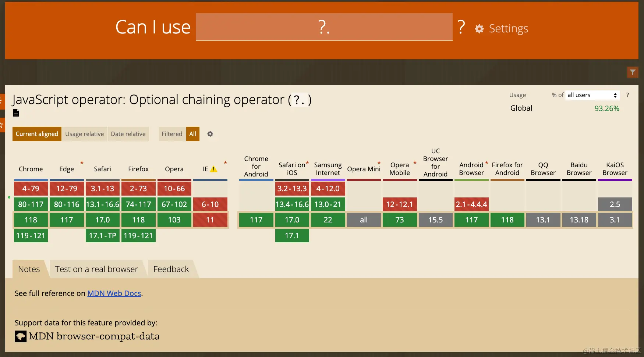Open the Settings gear icon in header
644x357 pixels.
click(479, 29)
